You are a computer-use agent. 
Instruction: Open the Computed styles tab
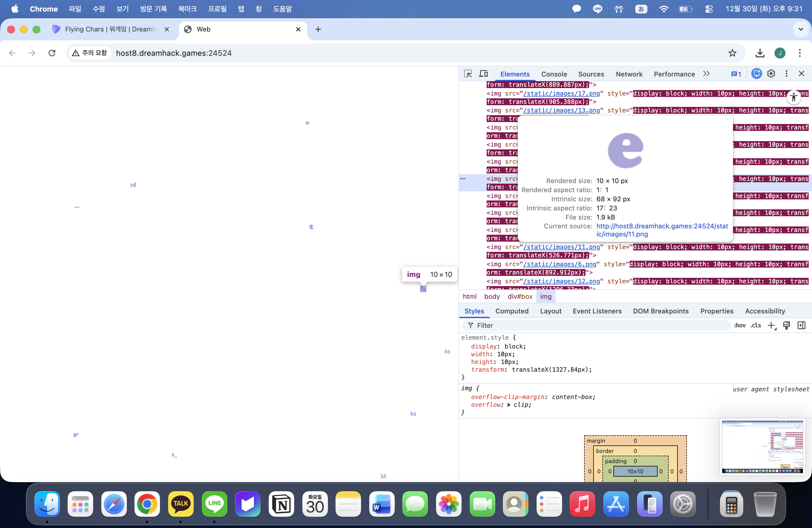tap(512, 311)
